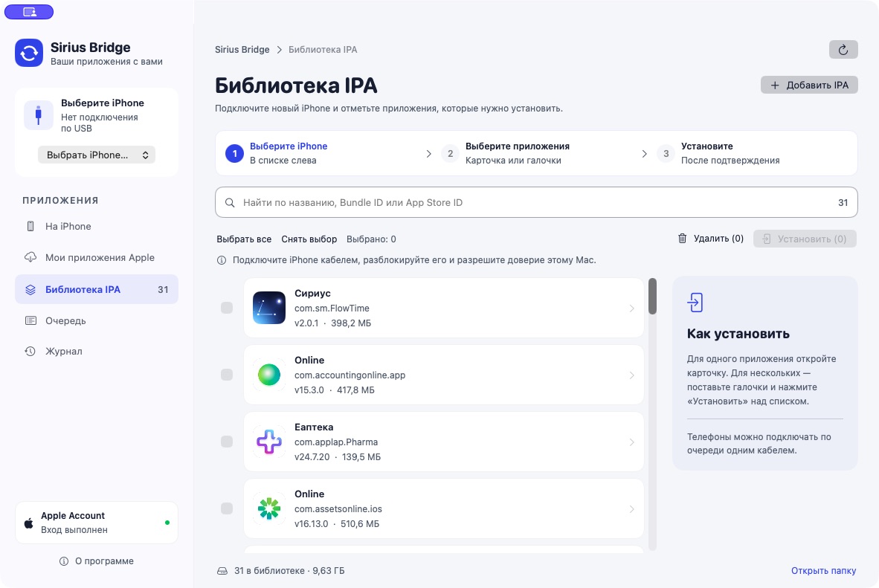Click Выбрать все
The width and height of the screenshot is (879, 588).
click(x=244, y=239)
